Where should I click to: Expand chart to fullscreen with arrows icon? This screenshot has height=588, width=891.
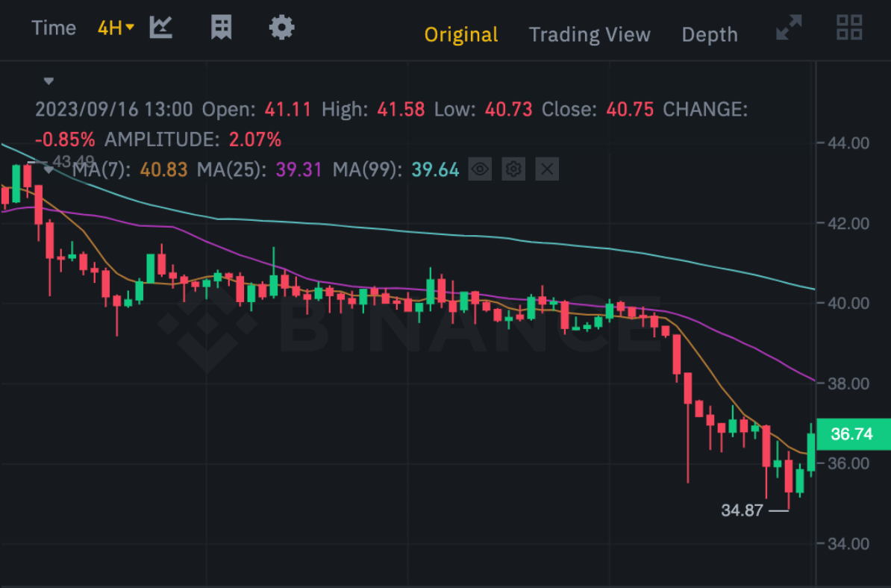(x=789, y=28)
